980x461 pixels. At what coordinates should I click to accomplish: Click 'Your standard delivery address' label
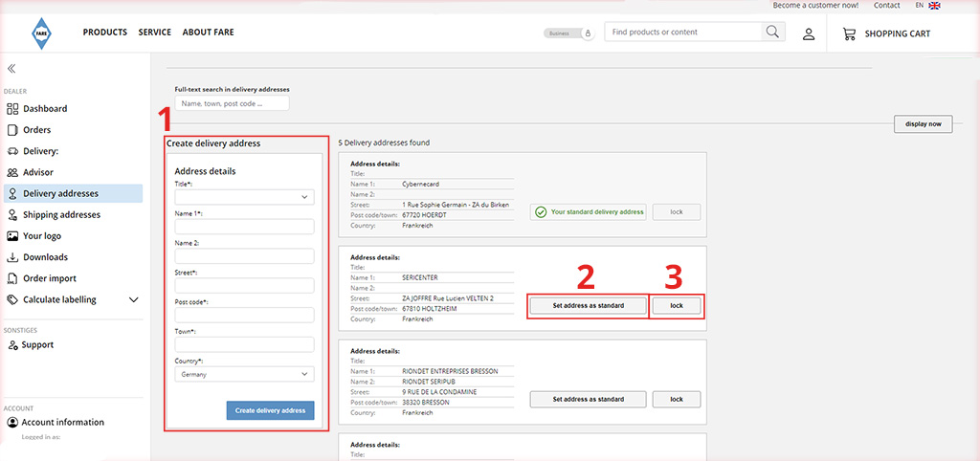(597, 211)
